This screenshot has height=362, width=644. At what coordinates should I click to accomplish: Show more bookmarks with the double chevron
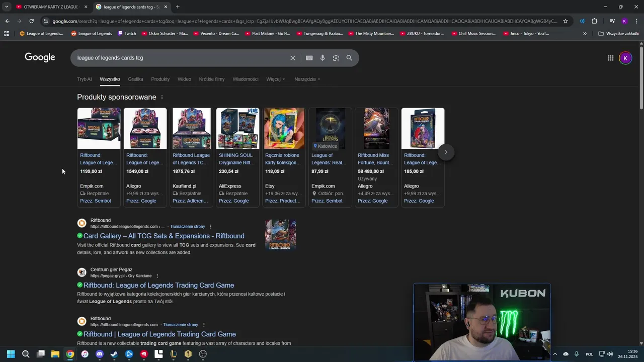pyautogui.click(x=585, y=34)
